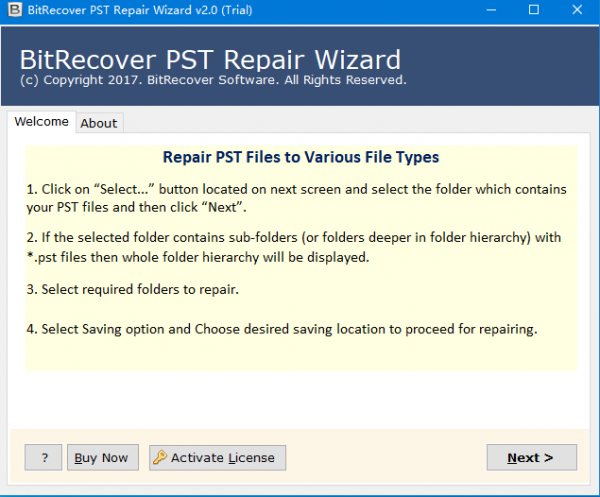Switch to the About tab
This screenshot has width=600, height=497.
click(x=98, y=123)
